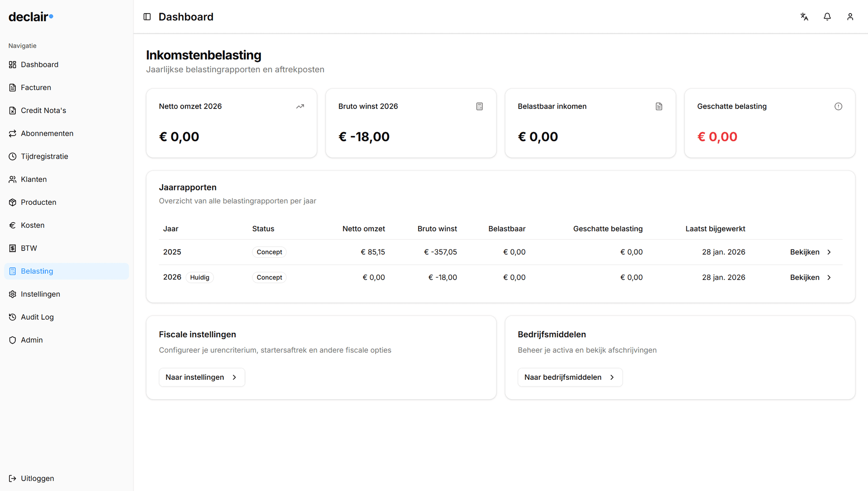The image size is (868, 491).
Task: Click the € -18,00 value in 2026 row
Action: pos(443,278)
